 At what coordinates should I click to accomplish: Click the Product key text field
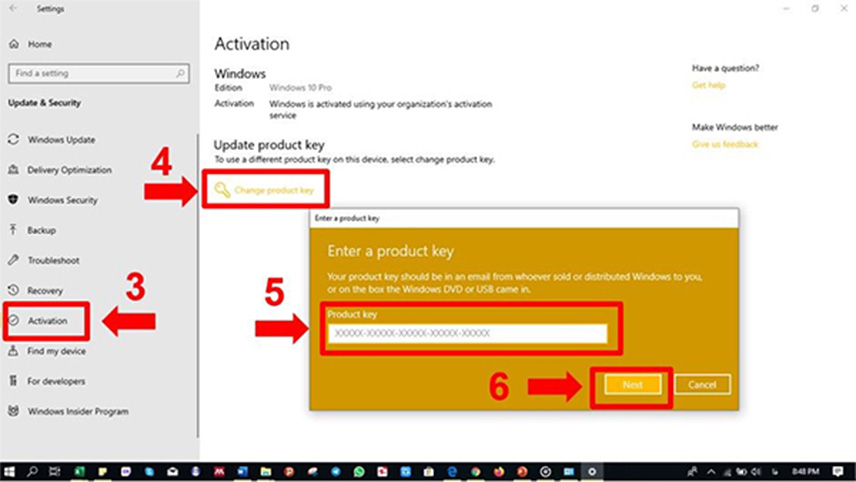coord(467,333)
